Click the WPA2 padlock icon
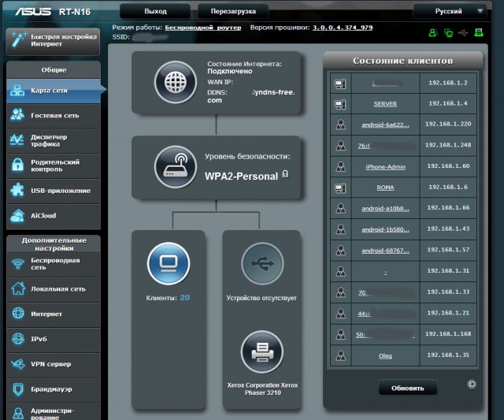Image resolution: width=504 pixels, height=420 pixels. pyautogui.click(x=285, y=176)
